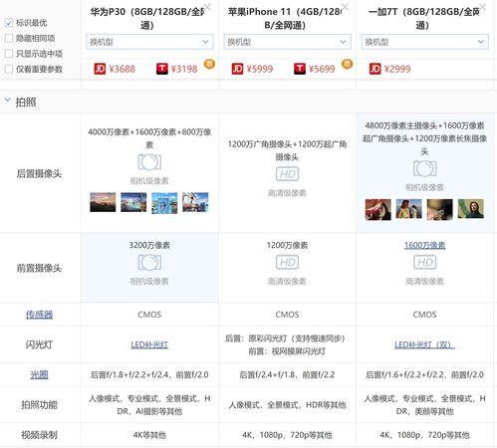Collapse the 拍照 section
This screenshot has width=497, height=448.
pyautogui.click(x=7, y=100)
